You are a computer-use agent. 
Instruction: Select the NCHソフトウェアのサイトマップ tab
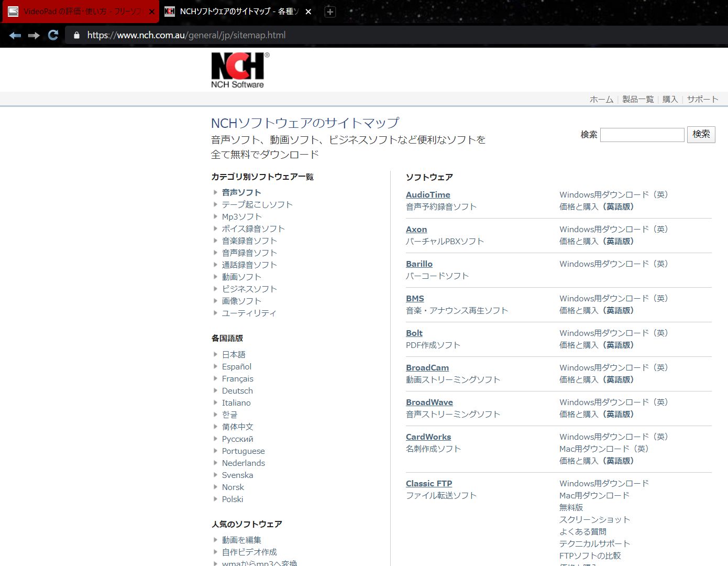click(239, 12)
